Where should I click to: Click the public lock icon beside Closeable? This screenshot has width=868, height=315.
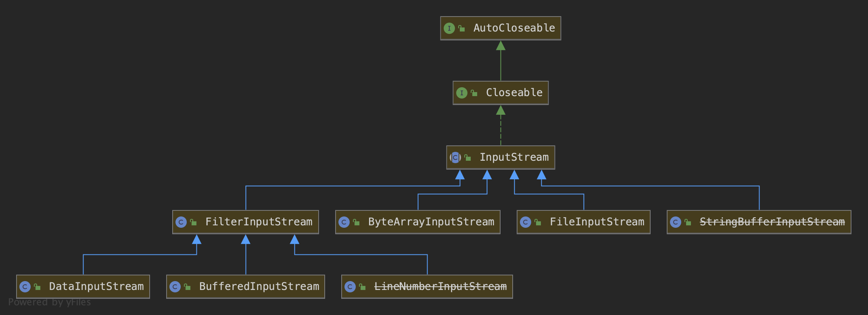474,93
